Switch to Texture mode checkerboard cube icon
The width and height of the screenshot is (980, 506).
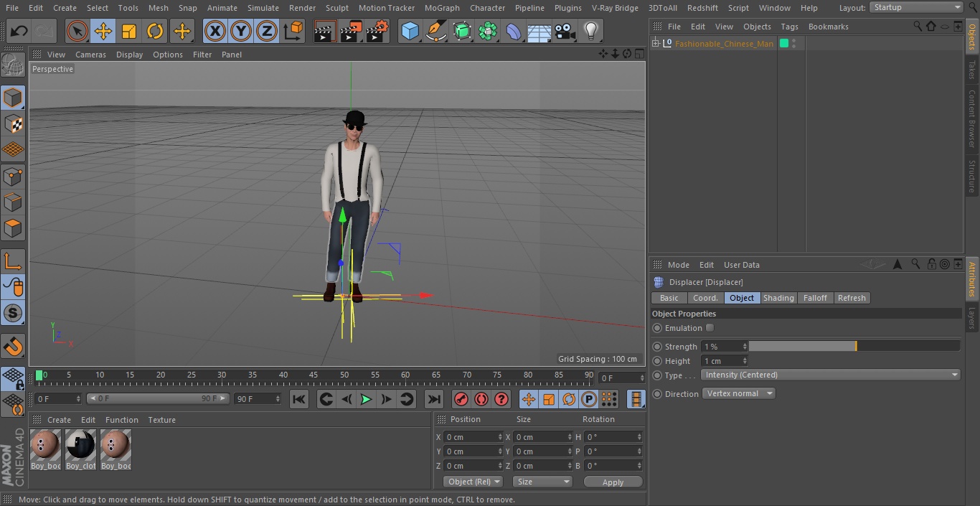(x=13, y=123)
